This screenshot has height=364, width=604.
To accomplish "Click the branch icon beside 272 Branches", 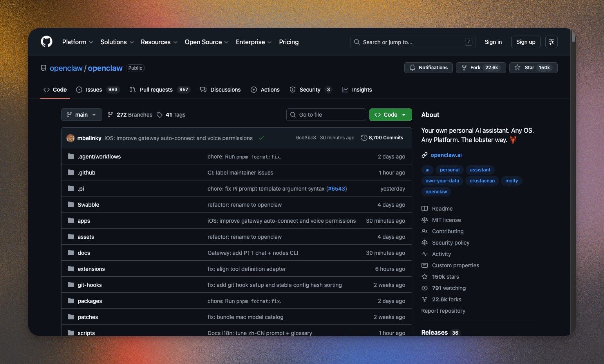I will tap(111, 114).
